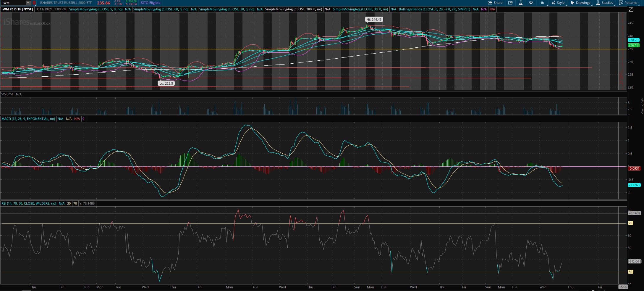Click the RSI study header label
The width and height of the screenshot is (644, 291).
[29, 203]
